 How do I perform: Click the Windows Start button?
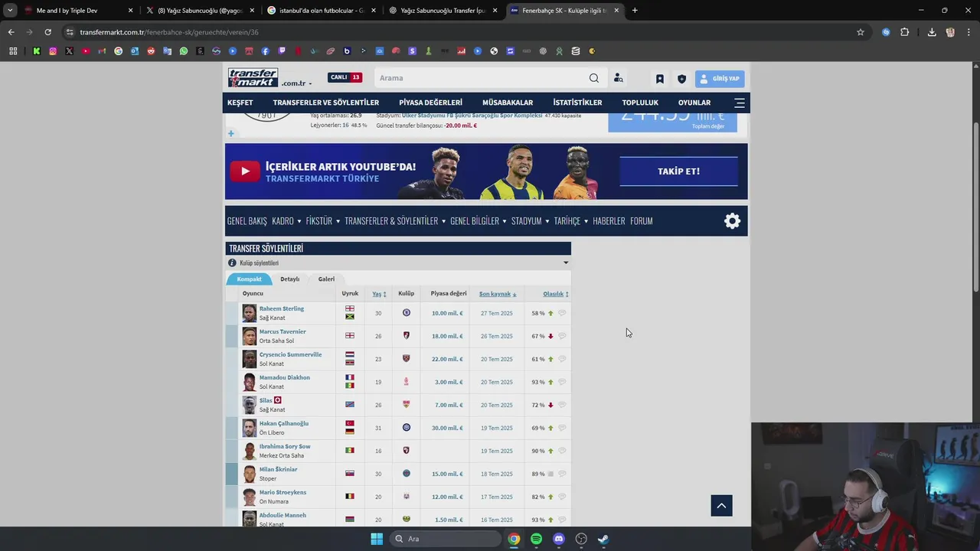(377, 539)
